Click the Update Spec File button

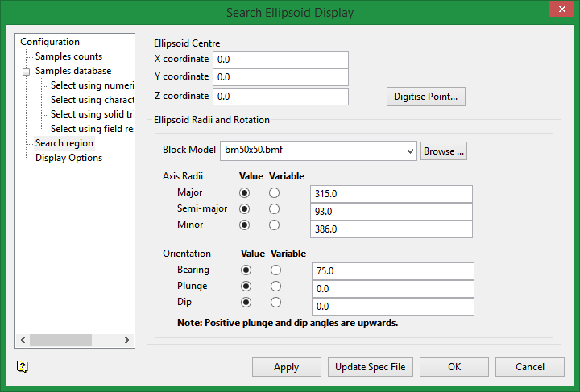click(x=371, y=367)
